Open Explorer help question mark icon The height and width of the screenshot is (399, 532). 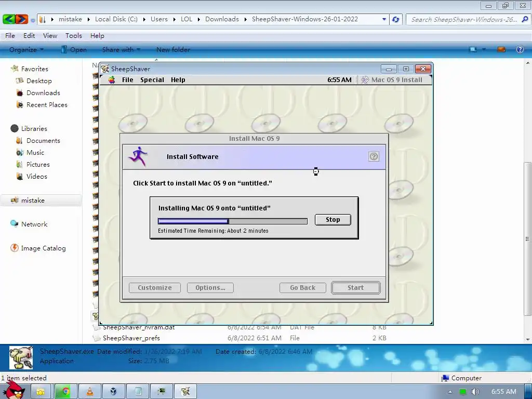point(520,49)
